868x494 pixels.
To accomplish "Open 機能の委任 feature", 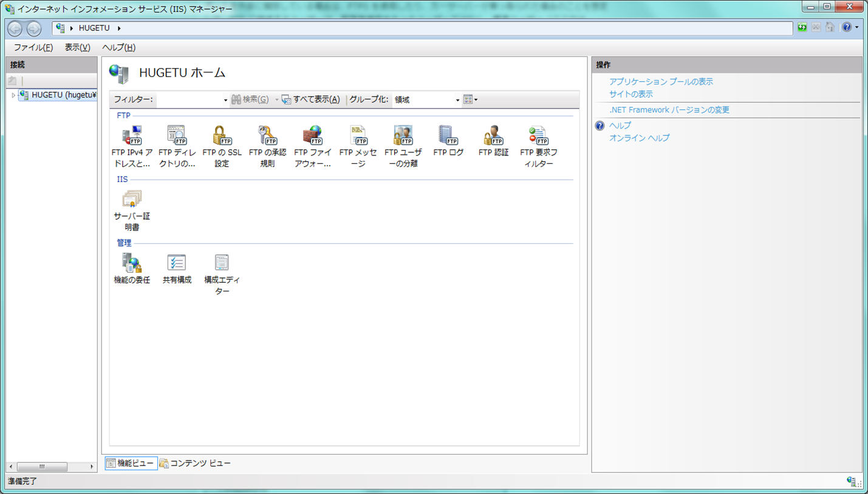I will pyautogui.click(x=132, y=268).
